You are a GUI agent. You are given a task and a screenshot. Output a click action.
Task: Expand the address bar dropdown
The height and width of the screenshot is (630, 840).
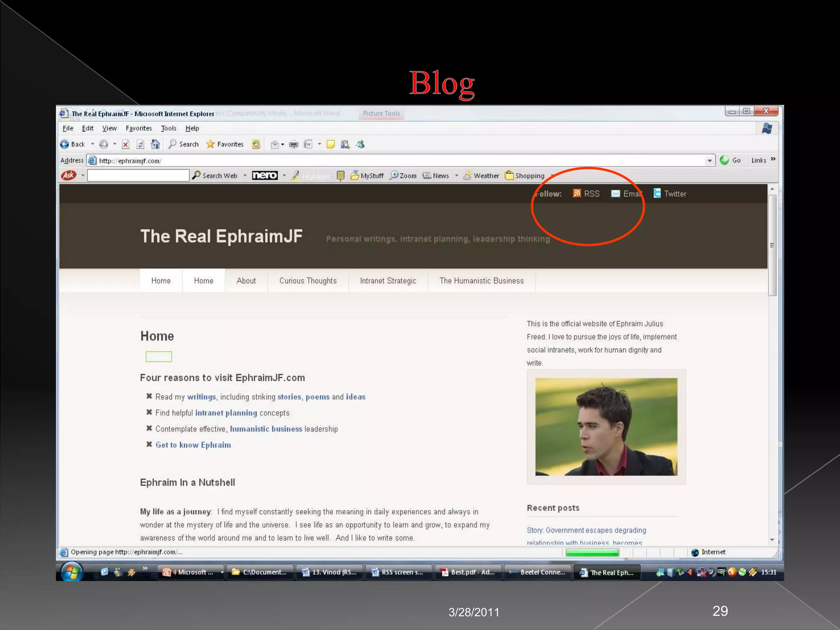coord(710,161)
